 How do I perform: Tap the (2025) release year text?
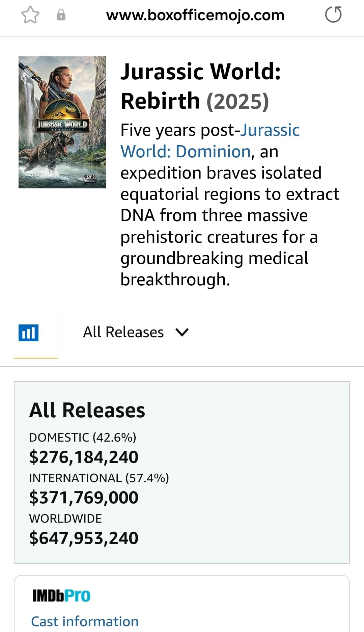click(x=237, y=101)
